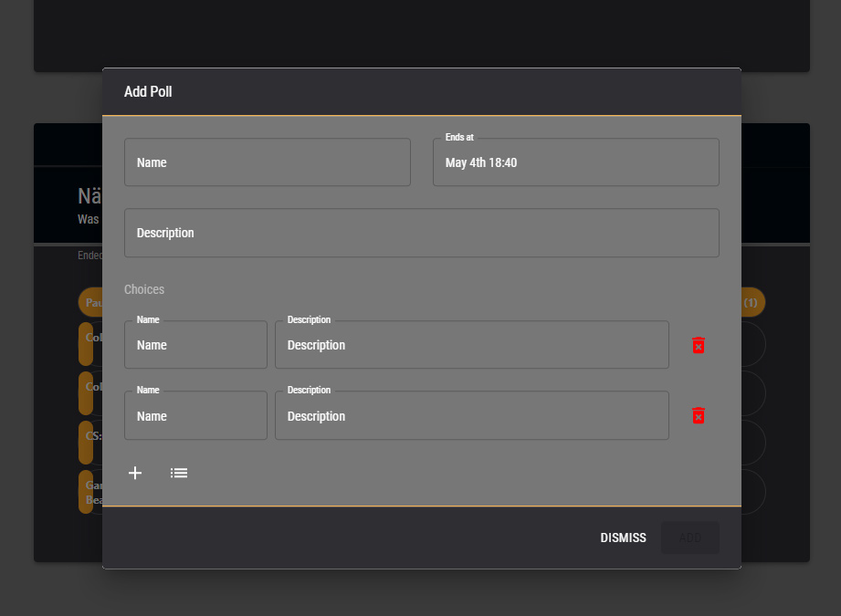Click into the poll Description field
The width and height of the screenshot is (841, 616).
coord(421,234)
